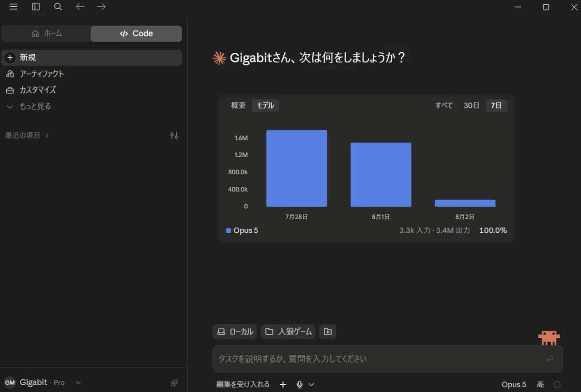The height and width of the screenshot is (392, 581).
Task: Toggle 編集を受け入れる mode
Action: point(243,384)
